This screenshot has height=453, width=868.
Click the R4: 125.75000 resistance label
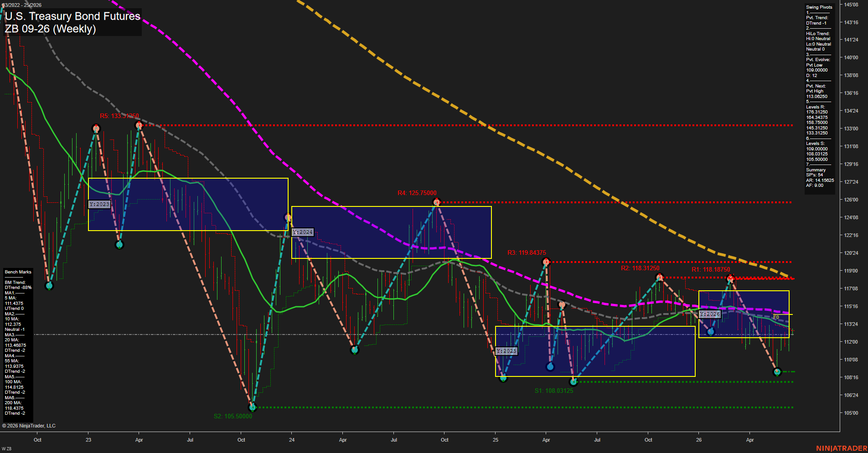pyautogui.click(x=417, y=193)
